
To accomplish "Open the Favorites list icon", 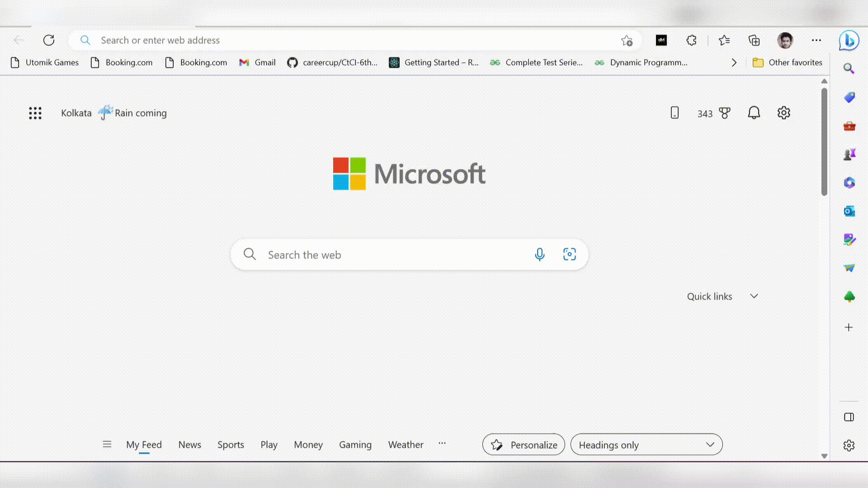I will tap(724, 40).
